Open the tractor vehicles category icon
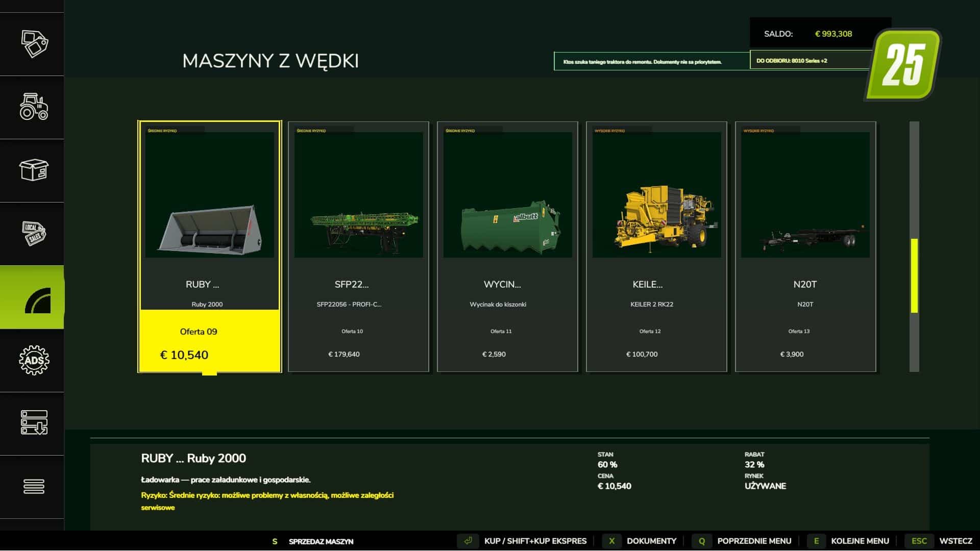Image resolution: width=980 pixels, height=551 pixels. point(34,107)
